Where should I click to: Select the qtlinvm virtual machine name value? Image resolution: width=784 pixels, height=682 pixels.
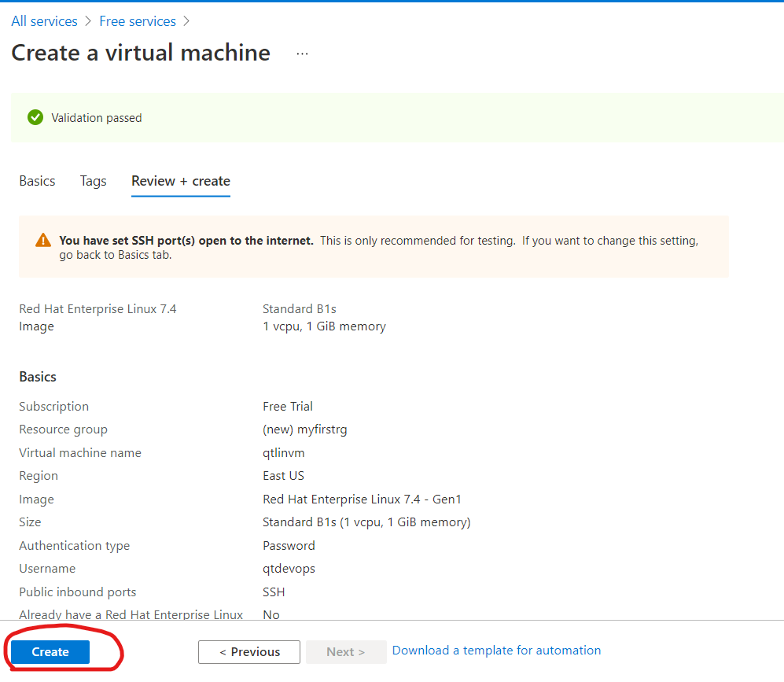[284, 453]
